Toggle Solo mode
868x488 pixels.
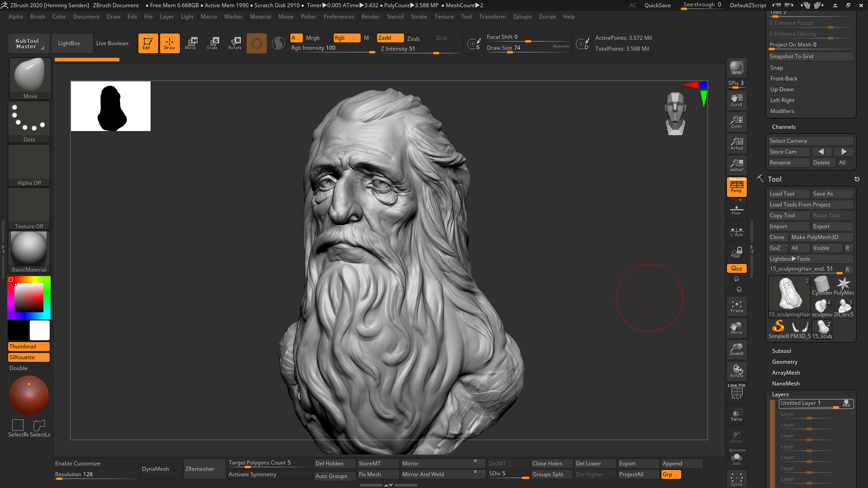pyautogui.click(x=736, y=457)
